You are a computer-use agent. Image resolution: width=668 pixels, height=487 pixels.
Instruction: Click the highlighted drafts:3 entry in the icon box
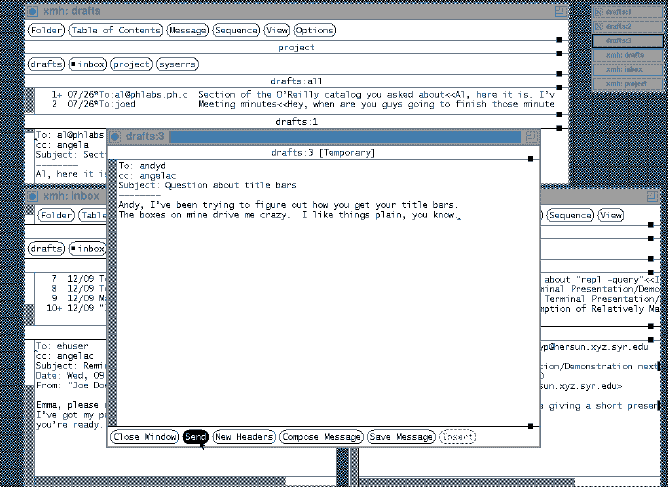coord(626,41)
